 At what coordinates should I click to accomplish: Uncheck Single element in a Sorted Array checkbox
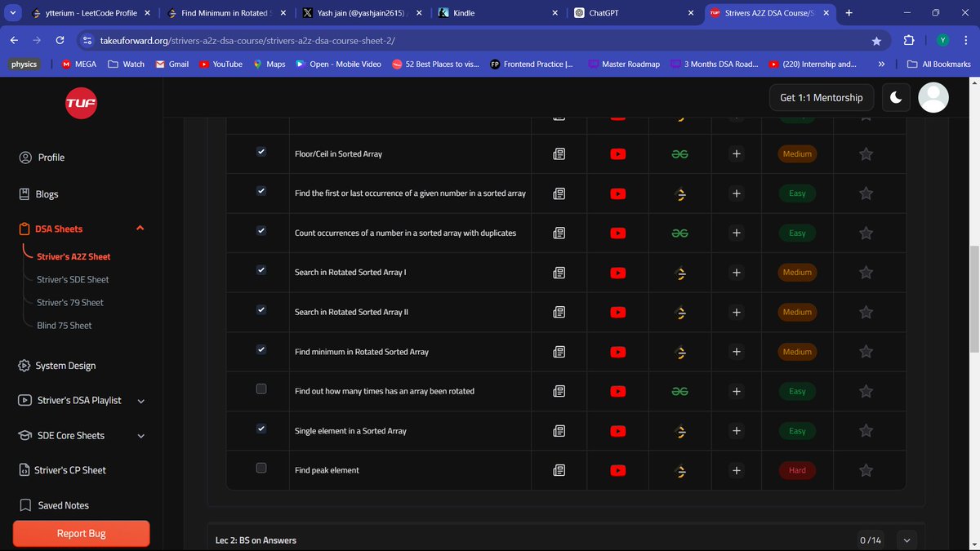click(x=261, y=429)
